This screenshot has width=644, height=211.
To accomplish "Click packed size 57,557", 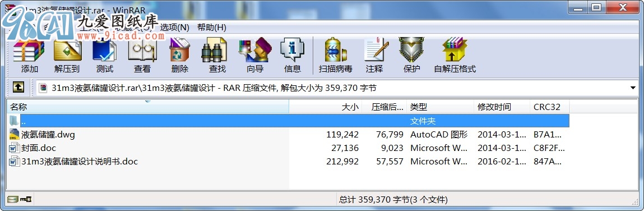I will [390, 162].
